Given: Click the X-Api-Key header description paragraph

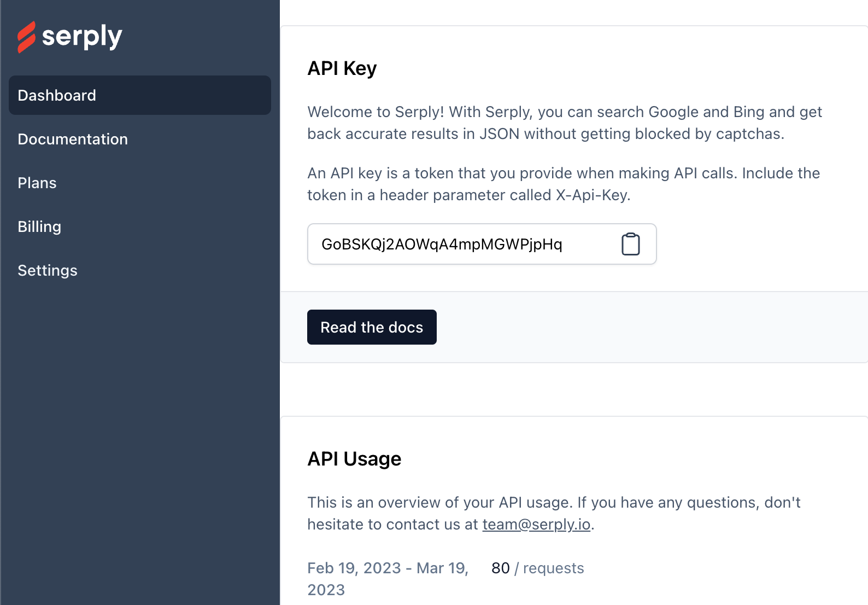Looking at the screenshot, I should (563, 184).
